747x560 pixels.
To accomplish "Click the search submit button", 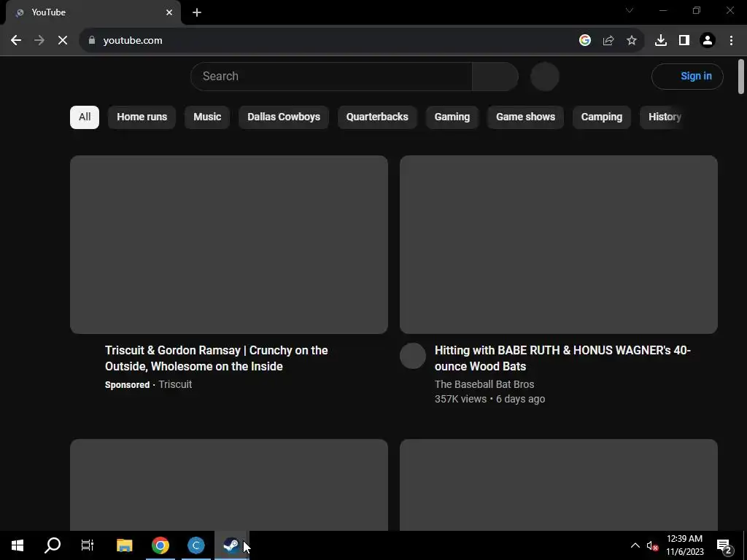I will click(x=495, y=76).
